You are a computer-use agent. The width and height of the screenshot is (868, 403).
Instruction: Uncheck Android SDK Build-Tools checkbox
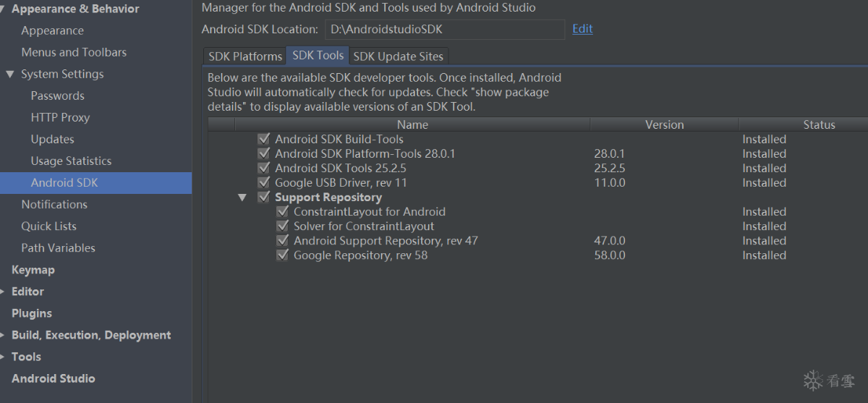click(263, 139)
